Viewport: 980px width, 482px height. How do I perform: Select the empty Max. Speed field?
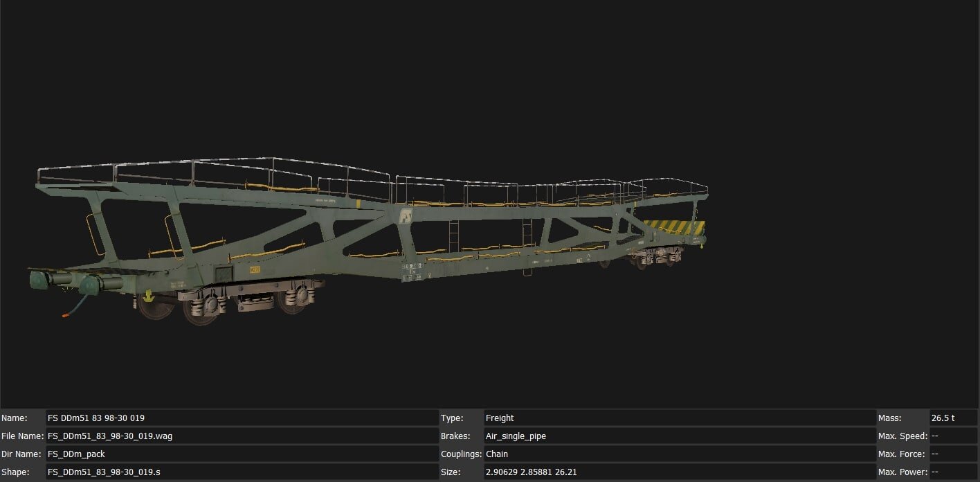[x=955, y=436]
